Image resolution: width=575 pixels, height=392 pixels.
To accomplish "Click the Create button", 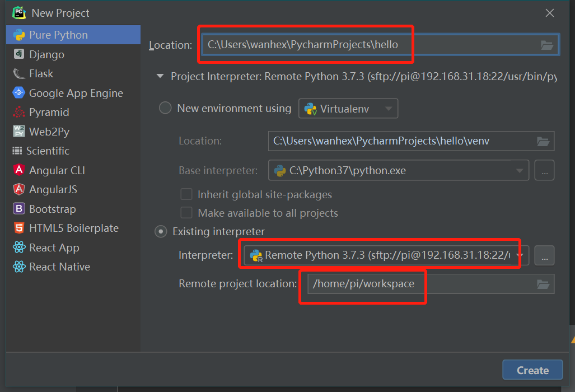I will click(x=532, y=370).
